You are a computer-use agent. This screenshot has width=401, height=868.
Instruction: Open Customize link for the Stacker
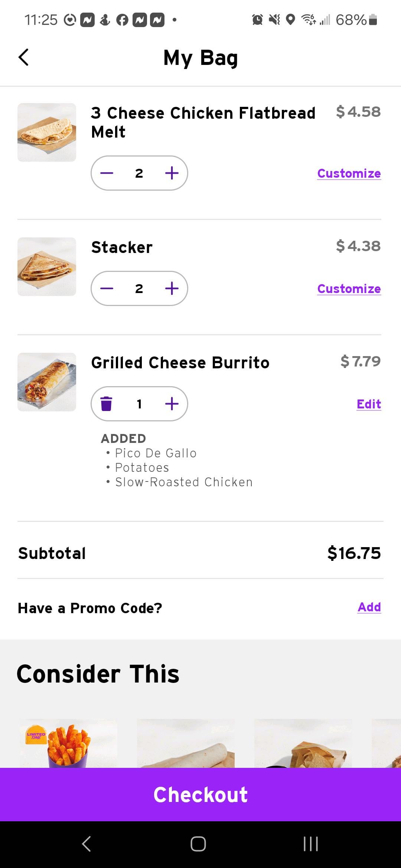tap(349, 289)
